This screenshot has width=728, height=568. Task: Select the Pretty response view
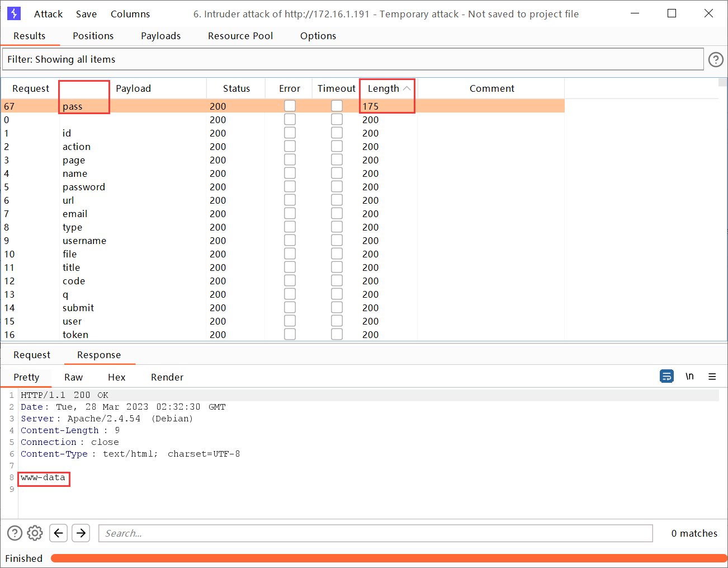pos(26,377)
